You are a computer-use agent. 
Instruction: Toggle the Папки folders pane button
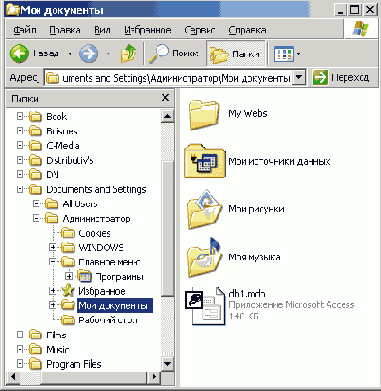tap(236, 54)
